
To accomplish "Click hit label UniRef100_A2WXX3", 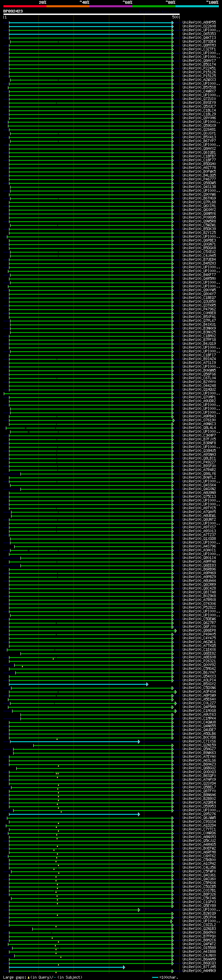I will click(x=199, y=80).
